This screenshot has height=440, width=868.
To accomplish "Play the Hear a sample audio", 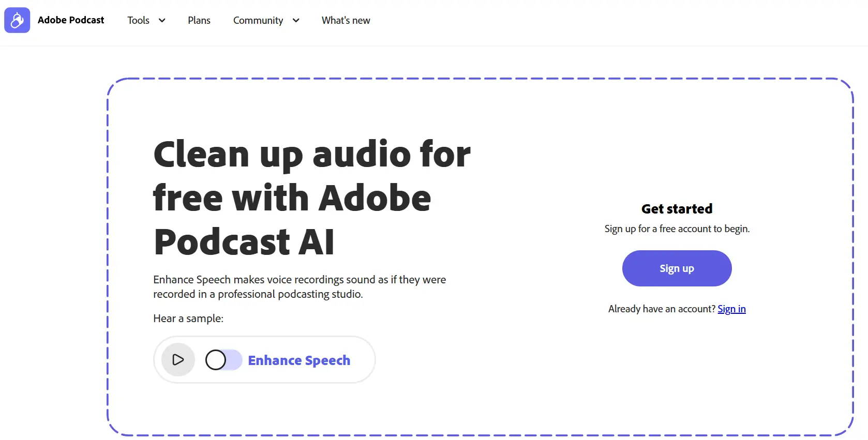I will [x=178, y=360].
